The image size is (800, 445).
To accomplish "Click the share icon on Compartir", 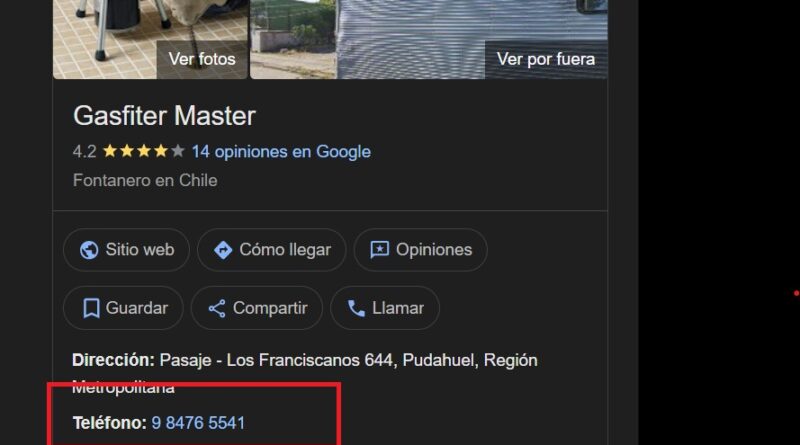I will 217,309.
